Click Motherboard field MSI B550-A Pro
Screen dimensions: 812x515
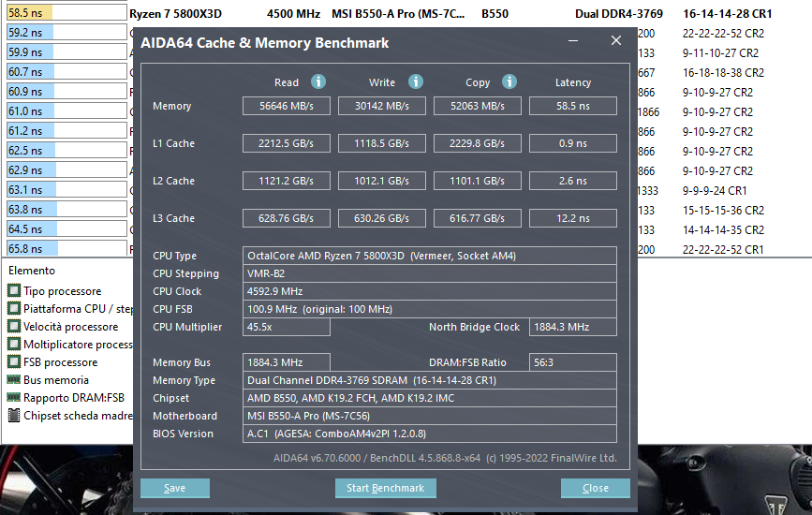[x=429, y=416]
